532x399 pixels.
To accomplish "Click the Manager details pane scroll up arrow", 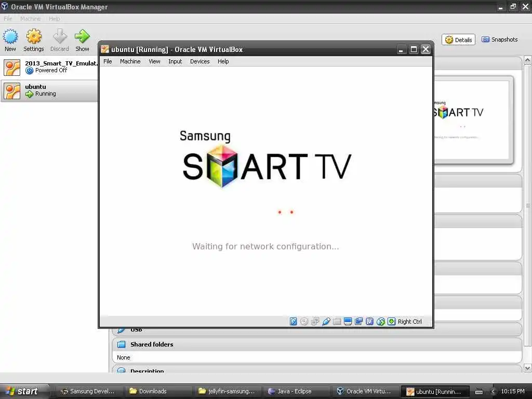I will point(528,60).
